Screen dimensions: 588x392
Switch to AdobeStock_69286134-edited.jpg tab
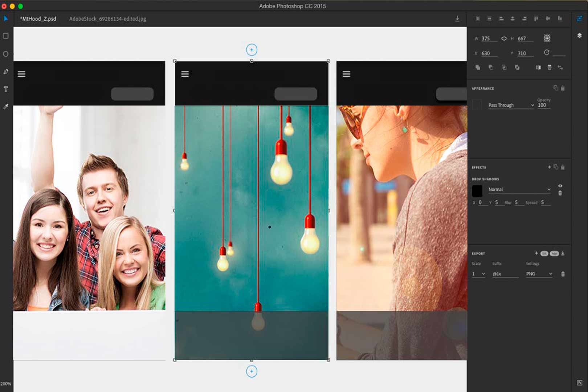[107, 19]
